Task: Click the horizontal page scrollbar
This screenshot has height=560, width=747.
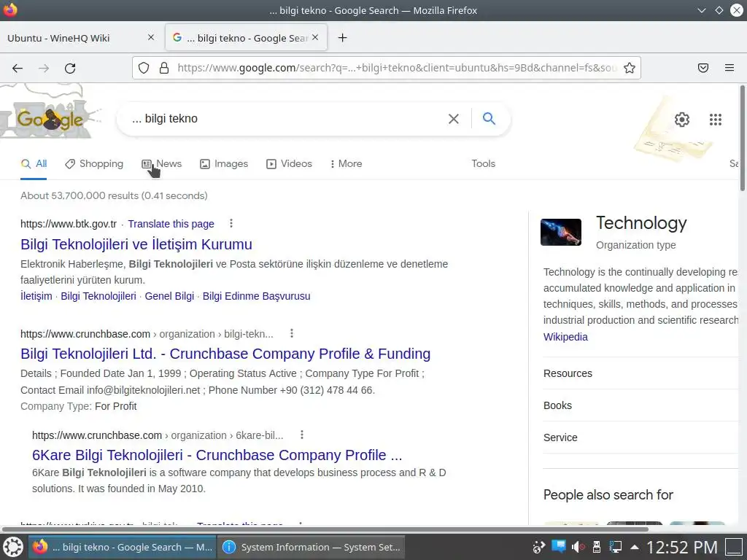Action: [x=325, y=529]
